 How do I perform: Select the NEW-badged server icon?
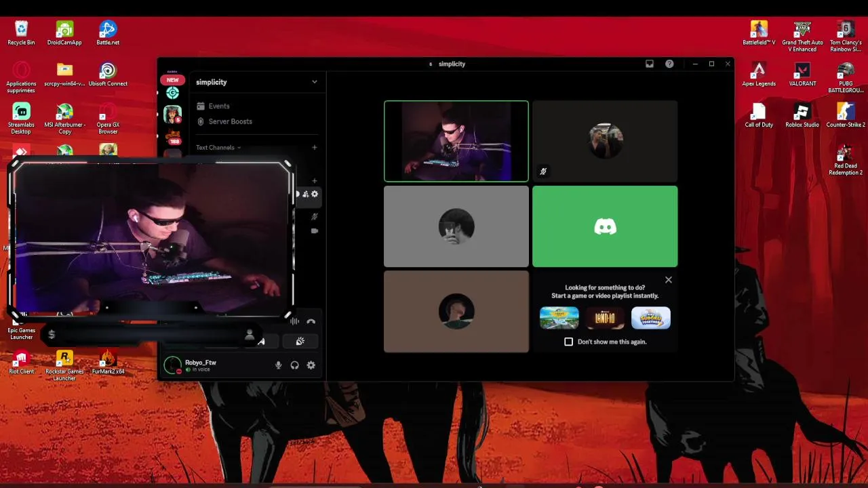(173, 80)
